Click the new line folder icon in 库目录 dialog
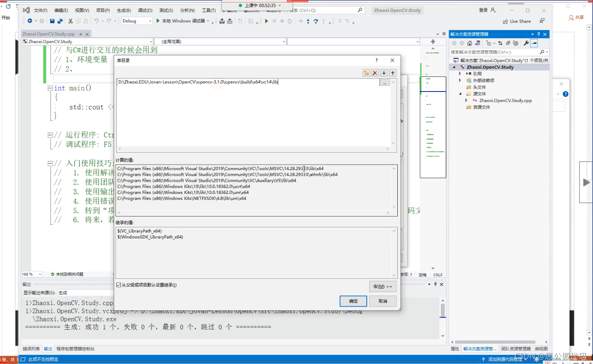Screen dimensions: 593x364 366,73
